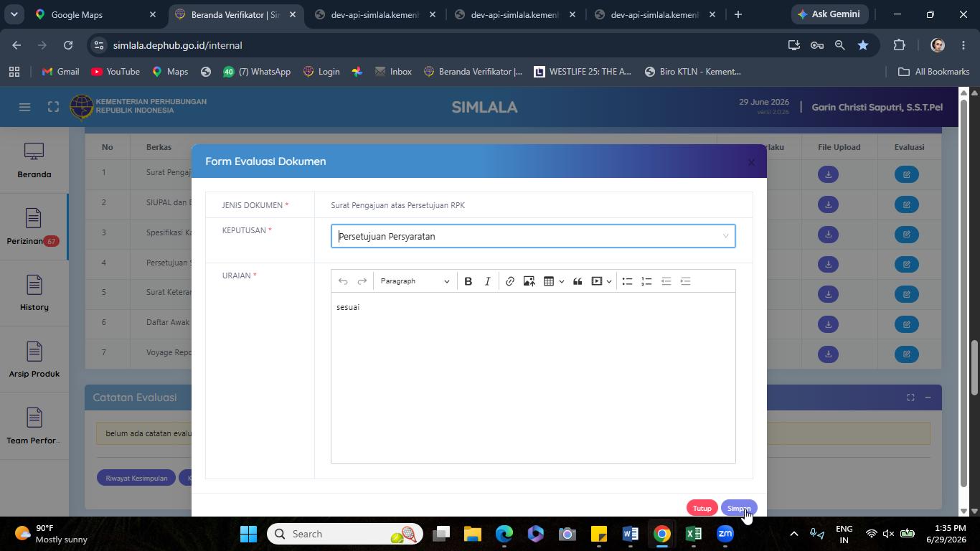Open the evaluation form for row 4
Viewport: 980px width, 551px height.
coord(907,265)
